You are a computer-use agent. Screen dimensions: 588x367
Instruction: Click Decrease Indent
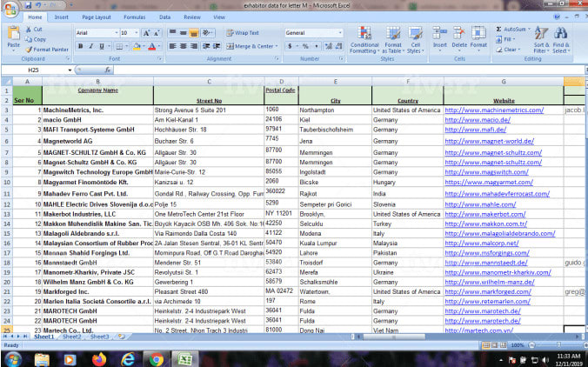[206, 46]
